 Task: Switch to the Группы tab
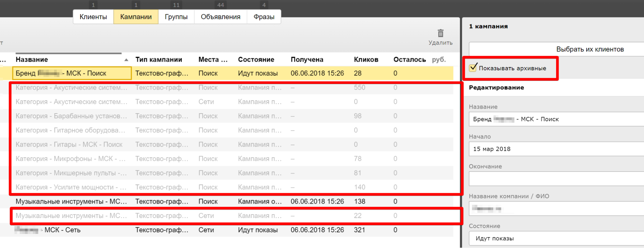(176, 17)
